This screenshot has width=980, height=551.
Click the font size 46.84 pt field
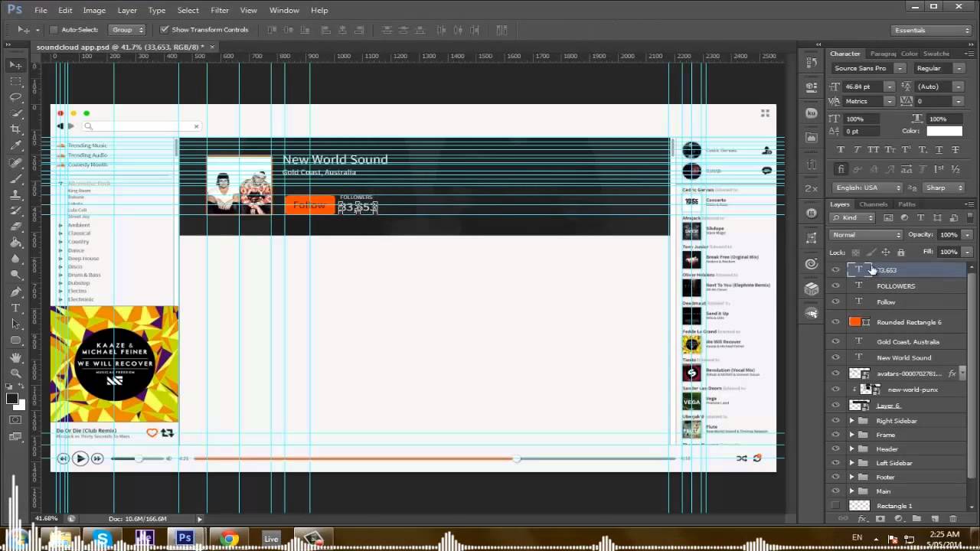(863, 86)
